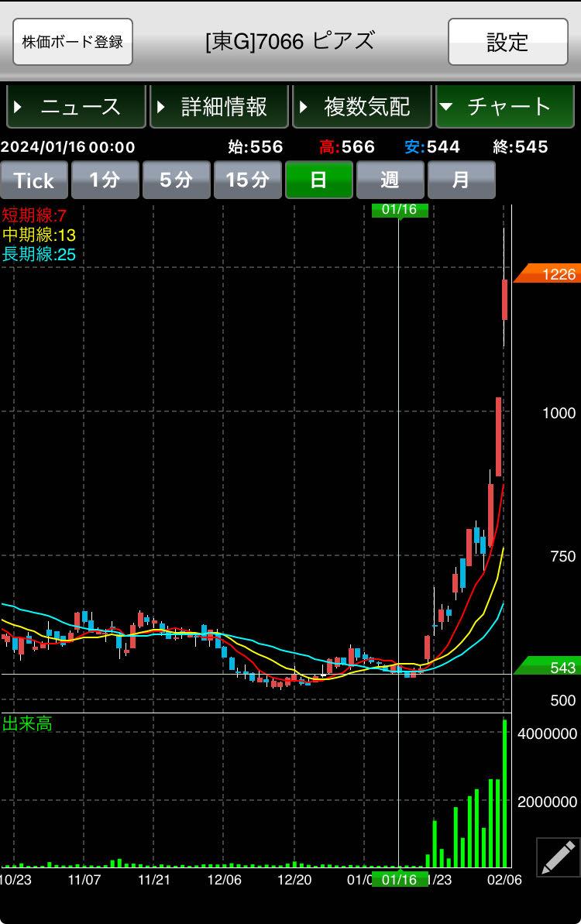
Task: Switch to Tick chart interval
Action: coord(34,180)
